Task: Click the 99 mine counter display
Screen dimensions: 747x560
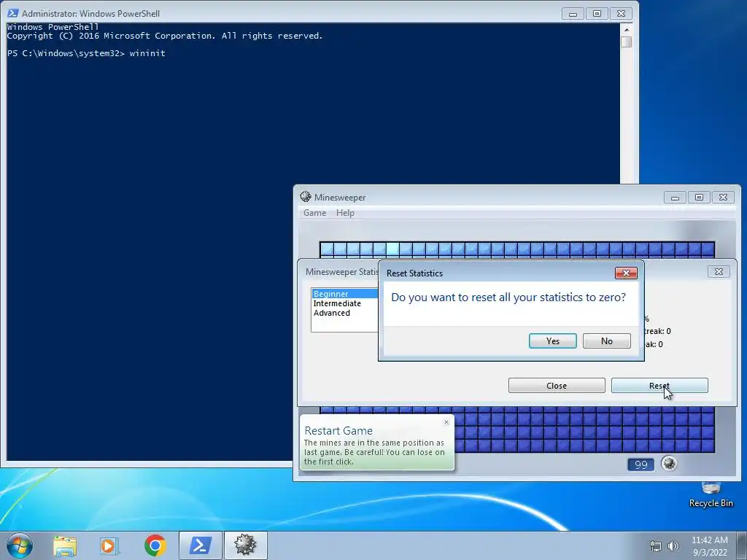Action: pos(640,464)
